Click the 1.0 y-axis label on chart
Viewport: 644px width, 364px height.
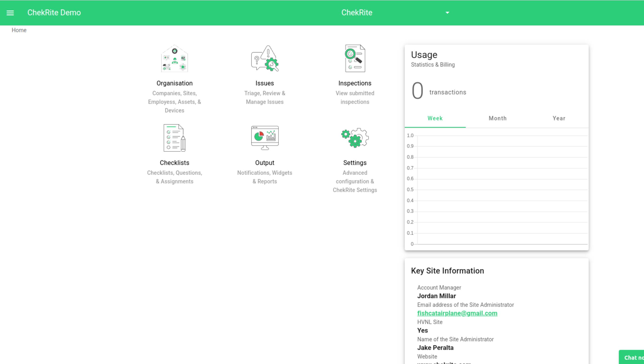[x=410, y=136]
